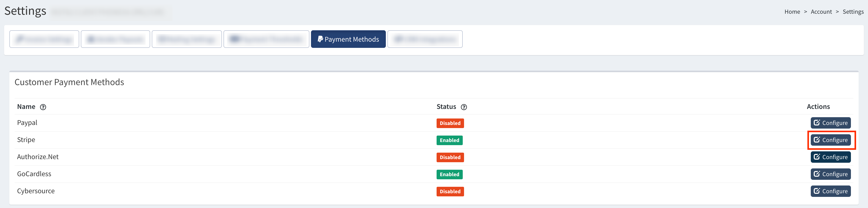The height and width of the screenshot is (208, 868).
Task: Click the Customer Payment Methods heading
Action: 69,82
